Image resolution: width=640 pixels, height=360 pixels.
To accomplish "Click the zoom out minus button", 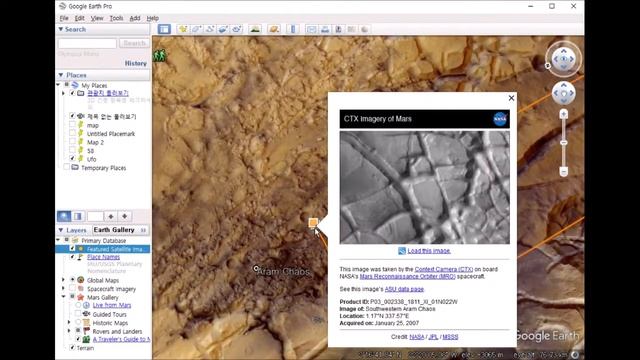I will tap(564, 171).
